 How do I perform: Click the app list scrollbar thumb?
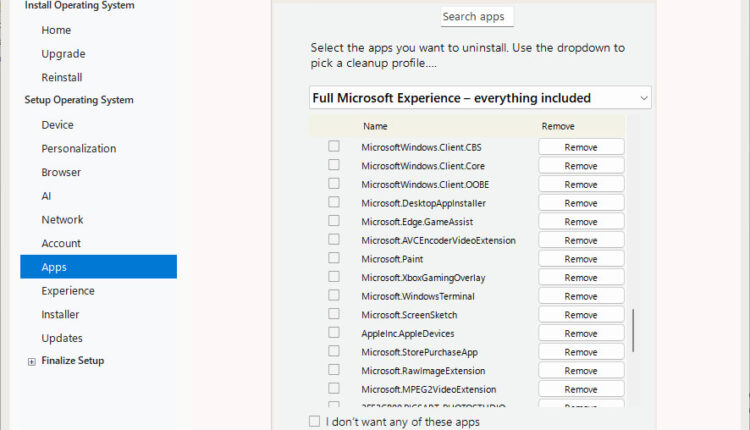(632, 330)
